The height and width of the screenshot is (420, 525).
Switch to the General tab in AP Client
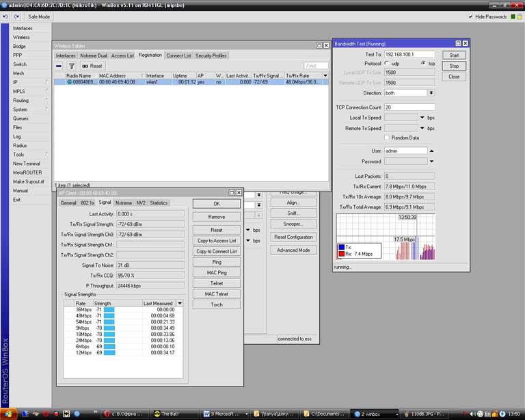click(x=68, y=202)
